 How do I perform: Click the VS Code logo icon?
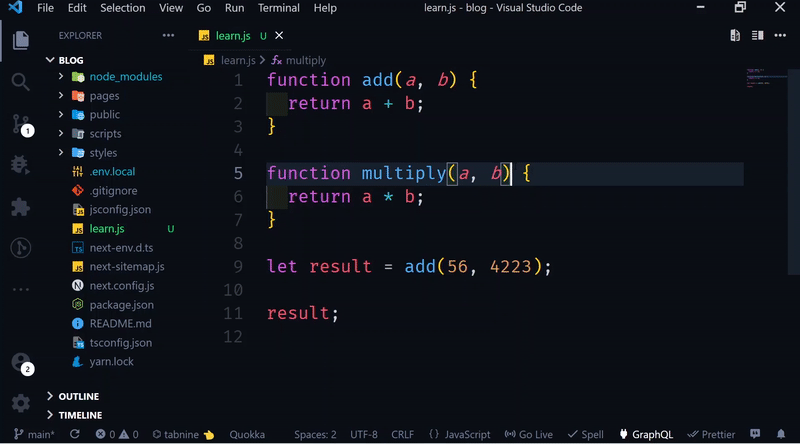(15, 8)
